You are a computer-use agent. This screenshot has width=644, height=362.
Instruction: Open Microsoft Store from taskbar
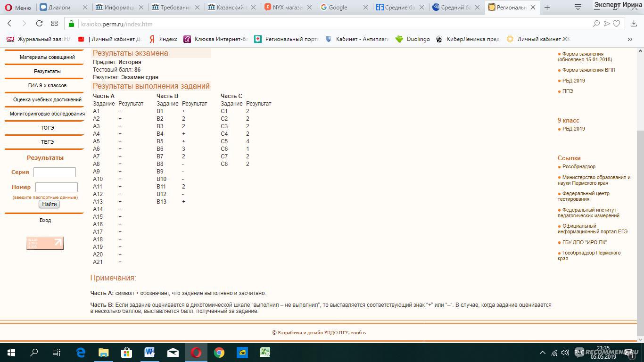pos(126,352)
